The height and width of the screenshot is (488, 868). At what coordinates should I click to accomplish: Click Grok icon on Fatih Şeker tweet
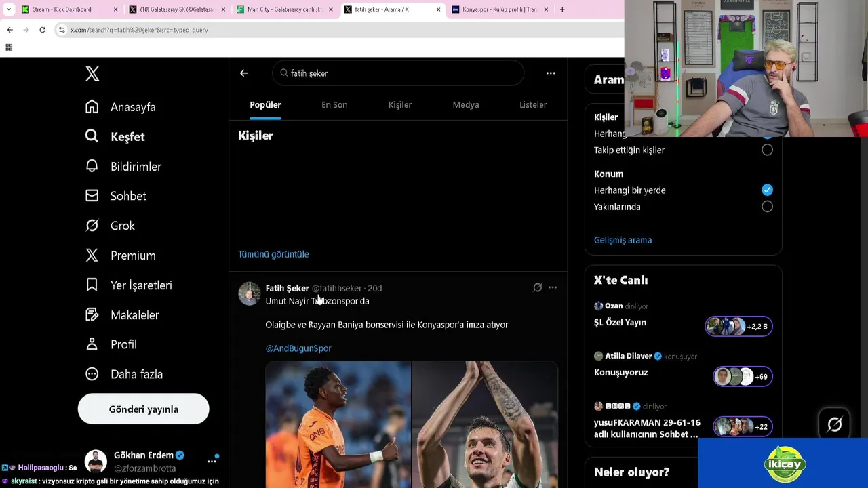[x=537, y=287]
